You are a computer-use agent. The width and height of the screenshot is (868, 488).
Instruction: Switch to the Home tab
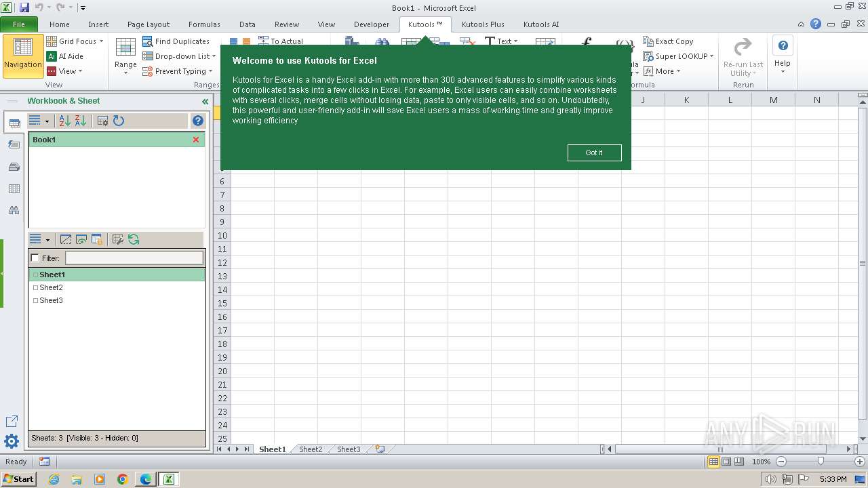click(x=60, y=24)
